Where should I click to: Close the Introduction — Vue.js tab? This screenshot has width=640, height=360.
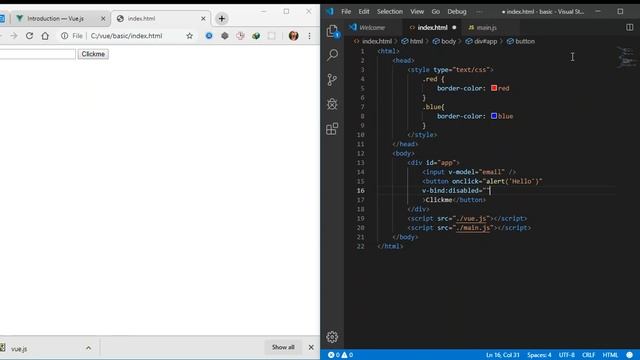[x=103, y=18]
